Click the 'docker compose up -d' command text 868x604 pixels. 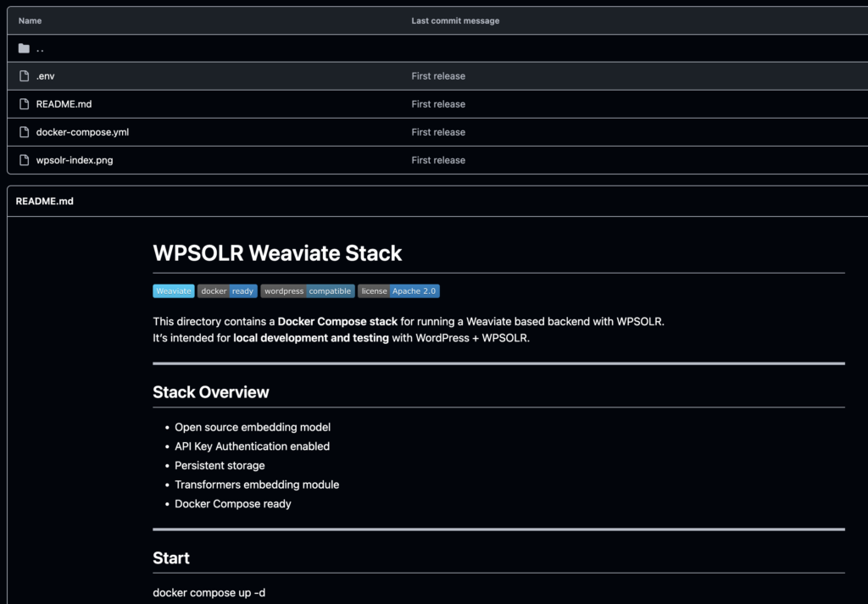point(209,593)
